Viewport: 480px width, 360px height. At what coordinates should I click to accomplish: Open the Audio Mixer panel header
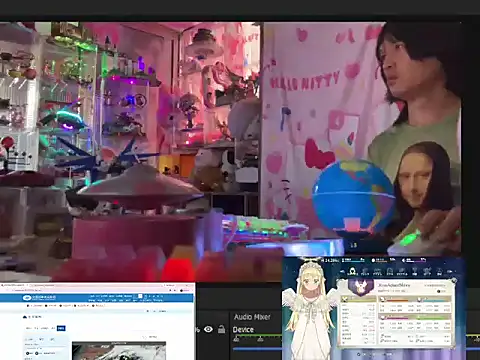[x=252, y=317]
